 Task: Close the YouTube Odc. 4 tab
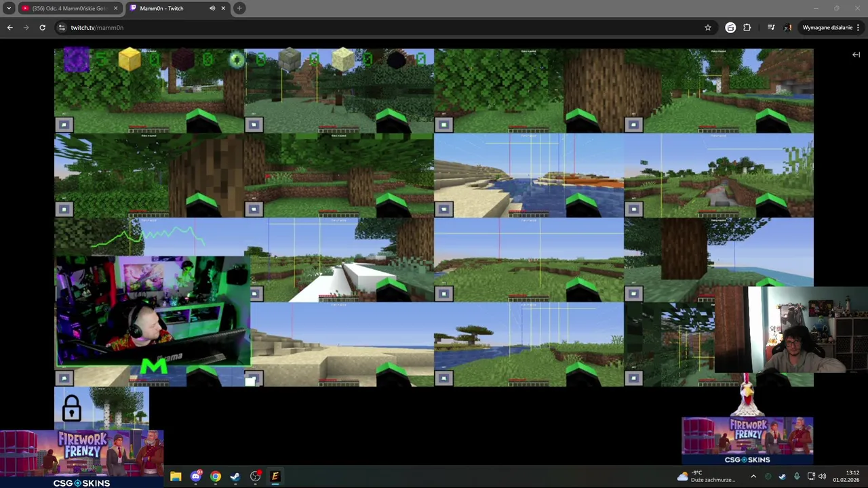coord(115,8)
